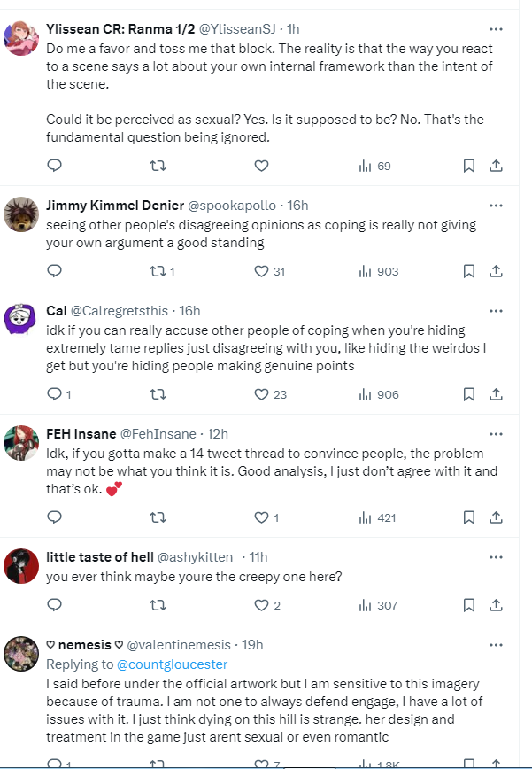Like the Ylissean CR: Ranma 1/2 tweet
This screenshot has width=532, height=769.
pyautogui.click(x=261, y=166)
